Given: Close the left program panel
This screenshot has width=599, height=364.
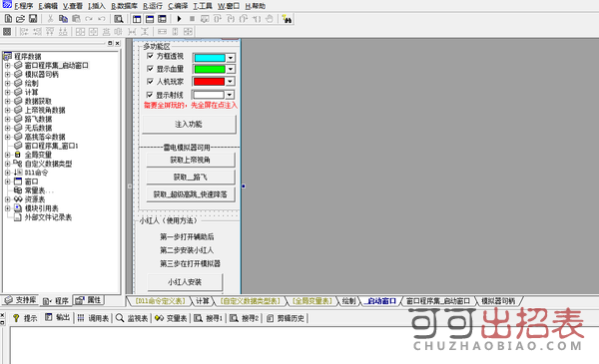Looking at the screenshot, I should pos(117,43).
